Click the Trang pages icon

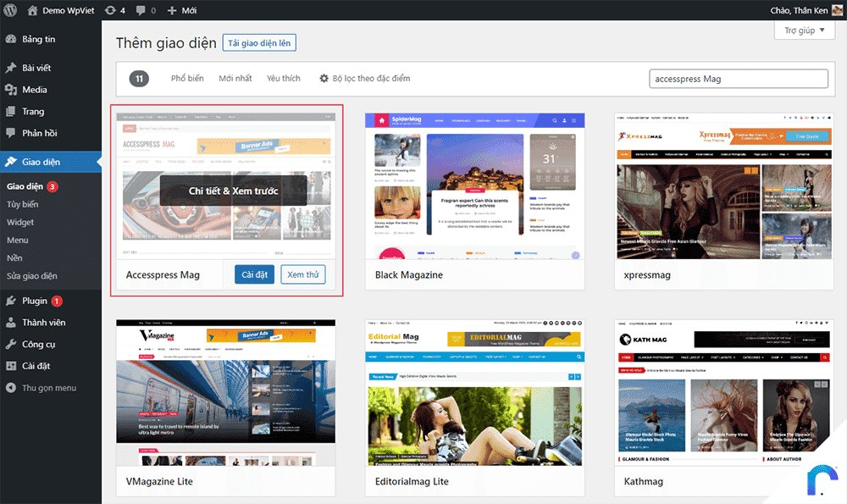pyautogui.click(x=11, y=111)
